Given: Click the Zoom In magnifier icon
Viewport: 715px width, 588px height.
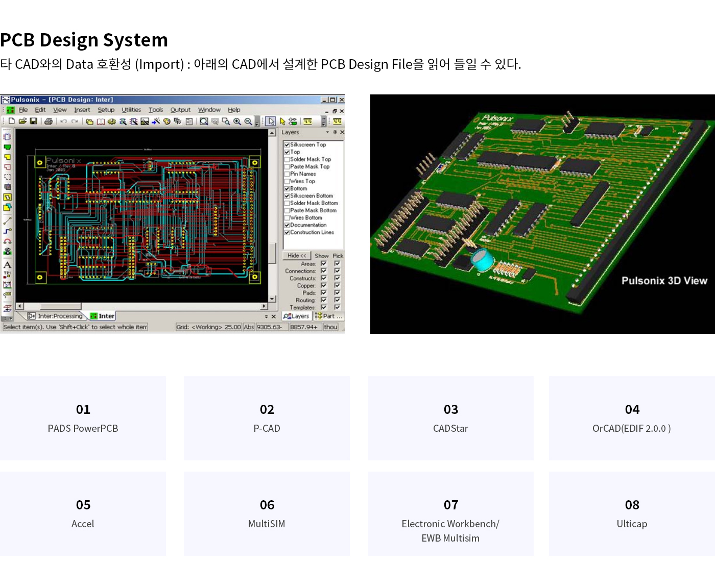Looking at the screenshot, I should (237, 121).
